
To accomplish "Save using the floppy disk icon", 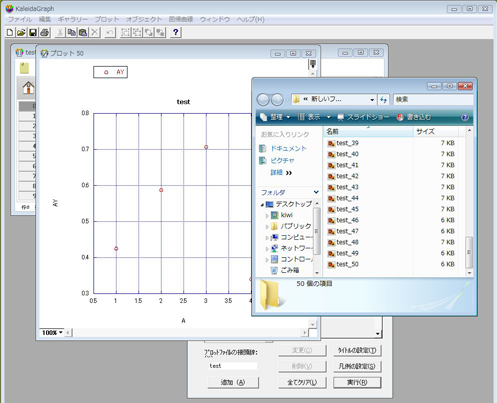I will 33,32.
